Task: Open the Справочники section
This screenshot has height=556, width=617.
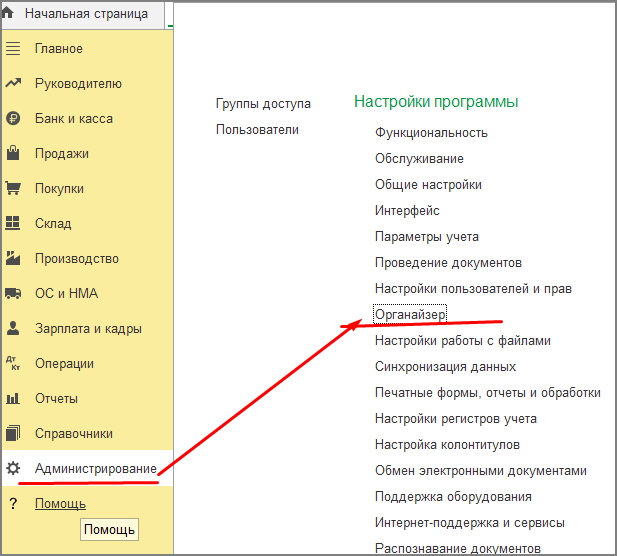Action: click(74, 434)
